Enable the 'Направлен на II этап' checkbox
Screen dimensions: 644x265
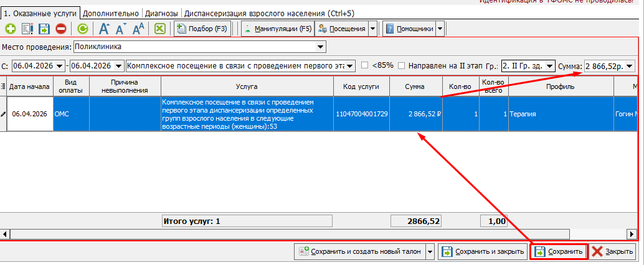[402, 65]
